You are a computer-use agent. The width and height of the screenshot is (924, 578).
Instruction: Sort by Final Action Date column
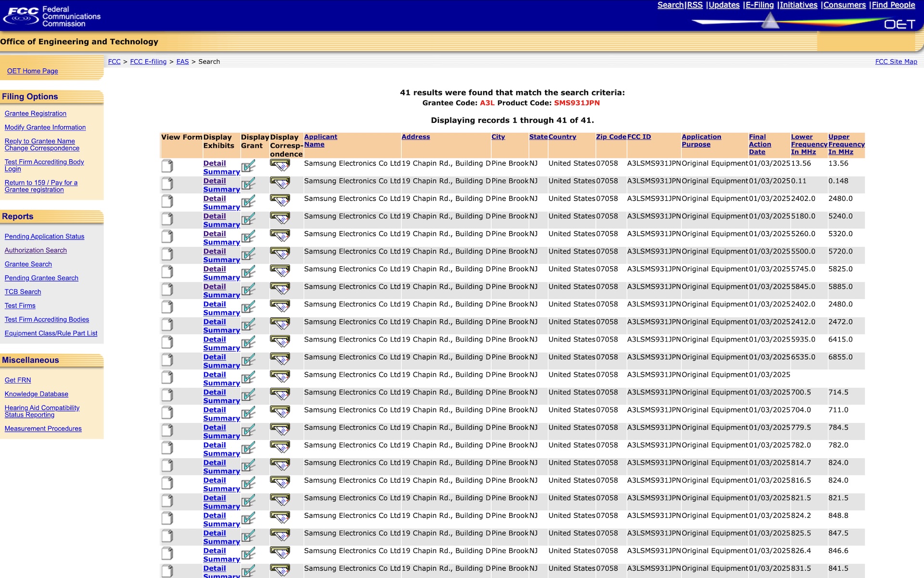click(759, 144)
